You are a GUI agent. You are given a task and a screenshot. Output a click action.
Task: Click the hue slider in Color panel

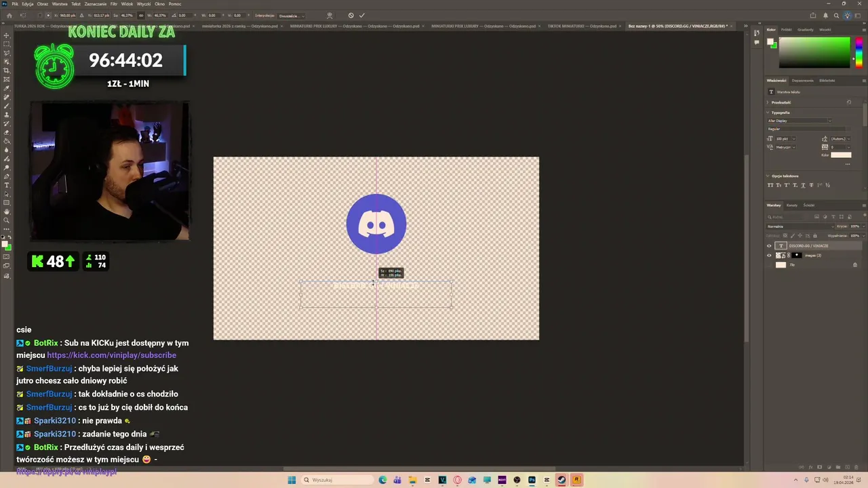click(x=859, y=52)
